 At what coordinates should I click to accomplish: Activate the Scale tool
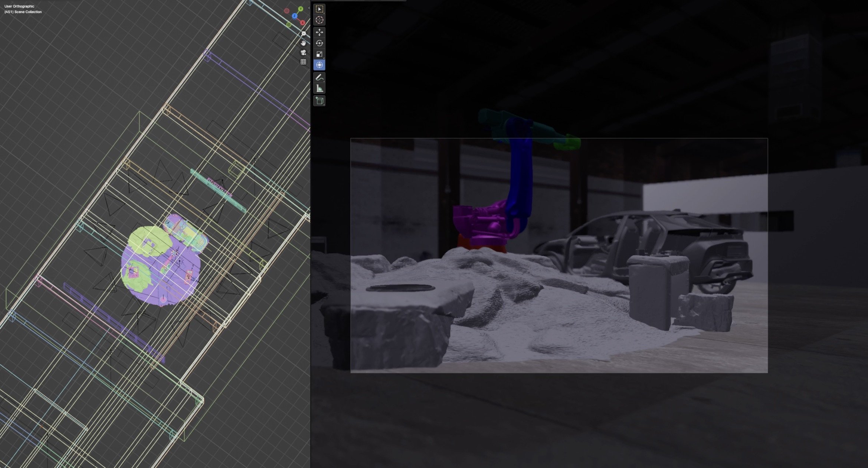pos(319,54)
